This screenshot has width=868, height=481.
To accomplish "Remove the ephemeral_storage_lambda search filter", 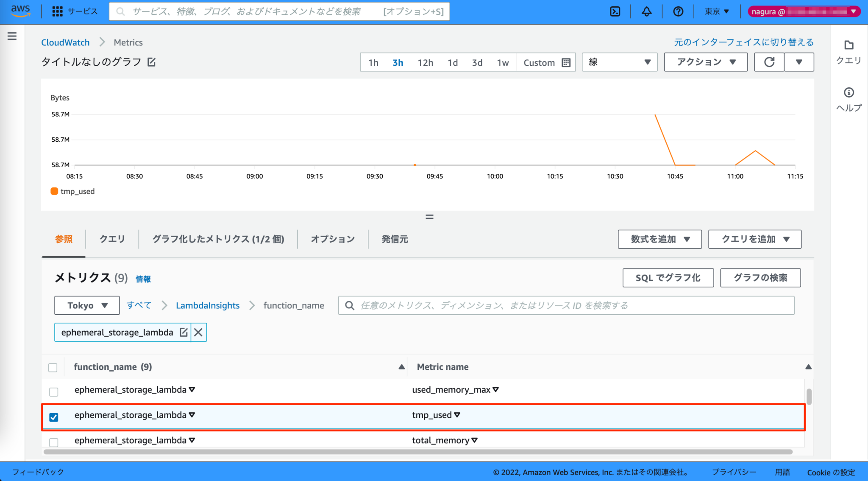I will coord(198,332).
